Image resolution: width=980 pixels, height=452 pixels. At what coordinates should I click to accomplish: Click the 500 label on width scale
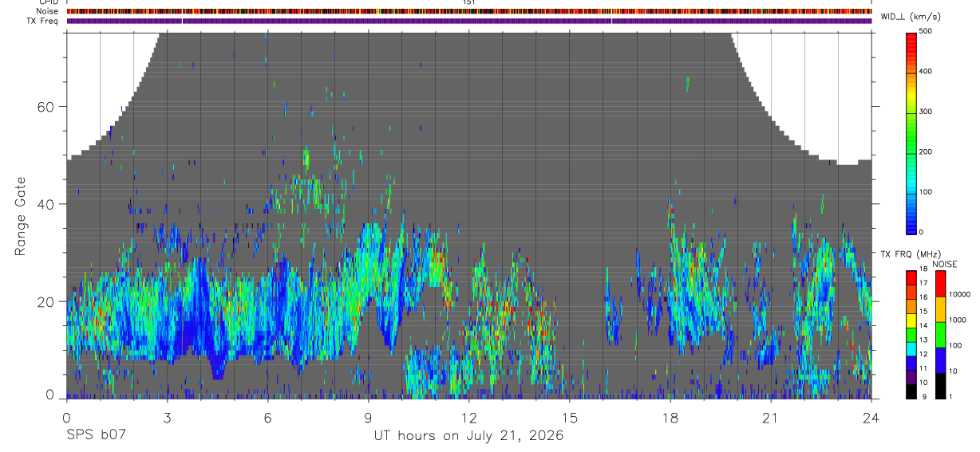point(927,32)
